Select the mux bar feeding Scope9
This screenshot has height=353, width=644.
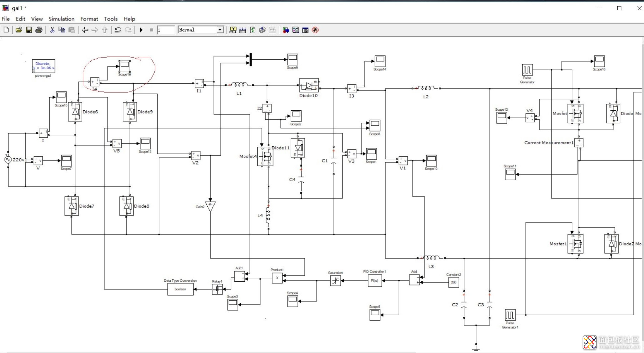point(251,59)
